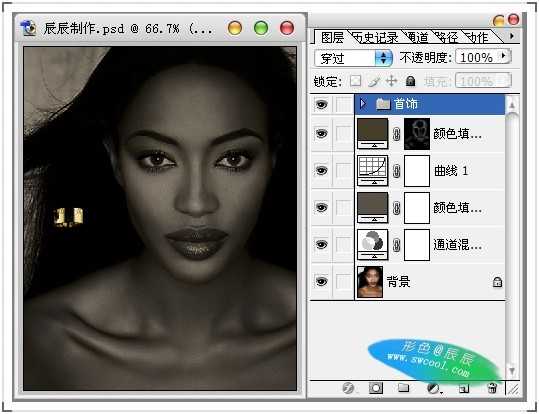Open the blend mode dropdown 穿过
This screenshot has width=539, height=414.
(x=353, y=58)
